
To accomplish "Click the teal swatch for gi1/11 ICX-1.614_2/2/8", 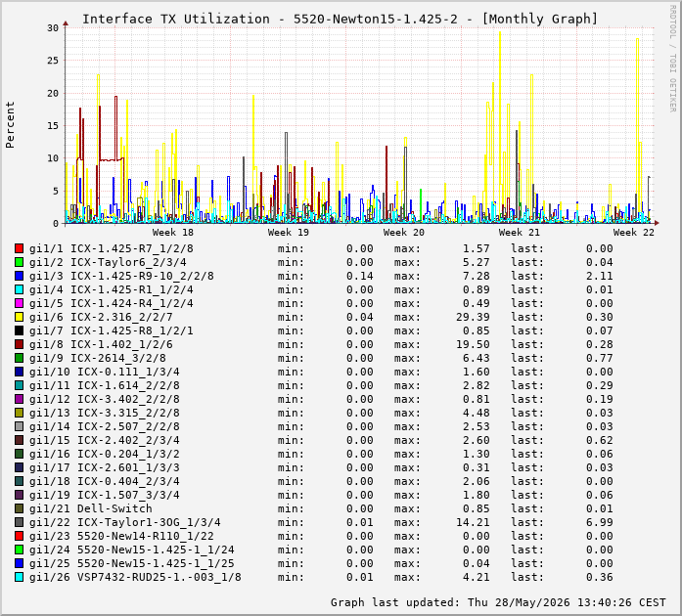I will coord(19,385).
